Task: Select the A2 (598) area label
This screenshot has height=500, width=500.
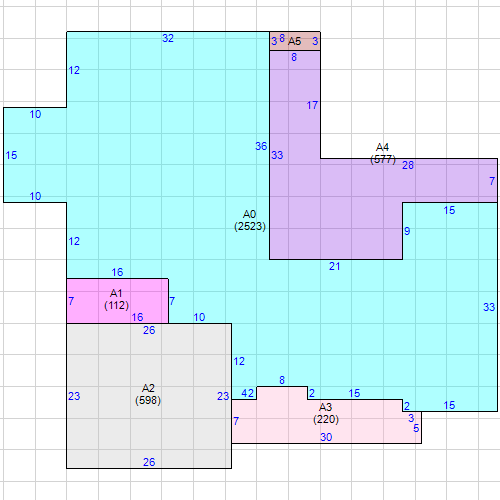Action: [148, 394]
